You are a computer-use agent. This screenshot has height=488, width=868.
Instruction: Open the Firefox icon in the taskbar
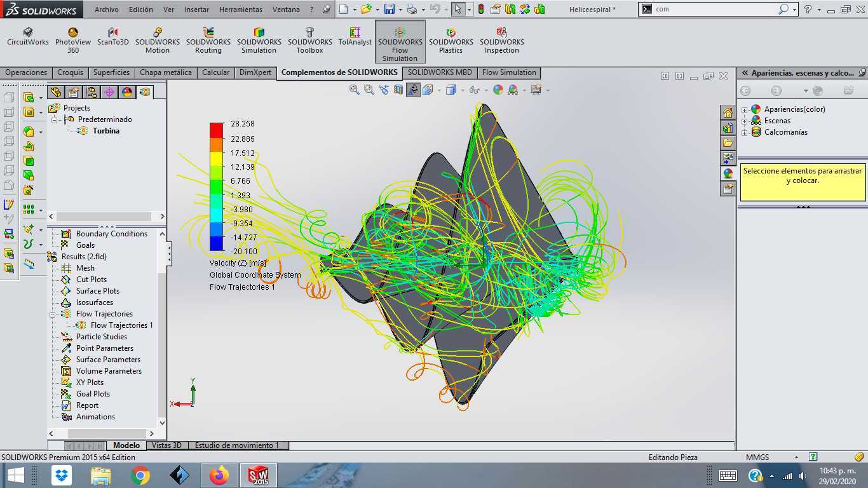219,475
